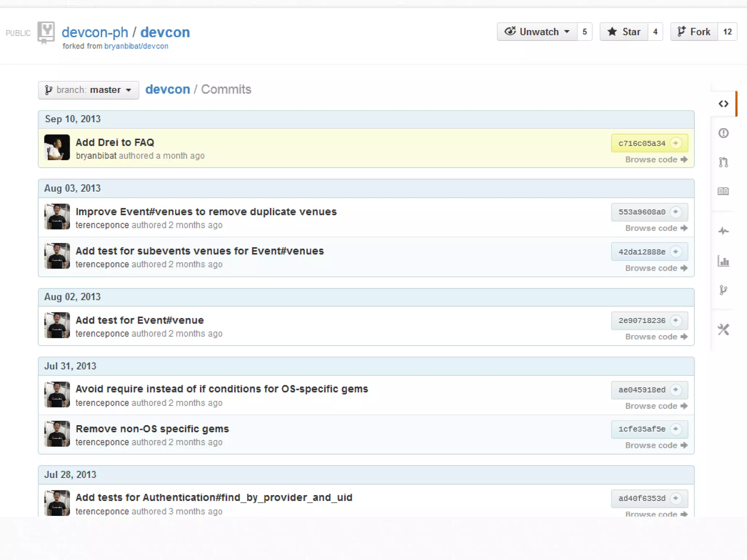Viewport: 747px width, 560px height.
Task: Open the Network branch icon in sidebar
Action: pos(723,290)
